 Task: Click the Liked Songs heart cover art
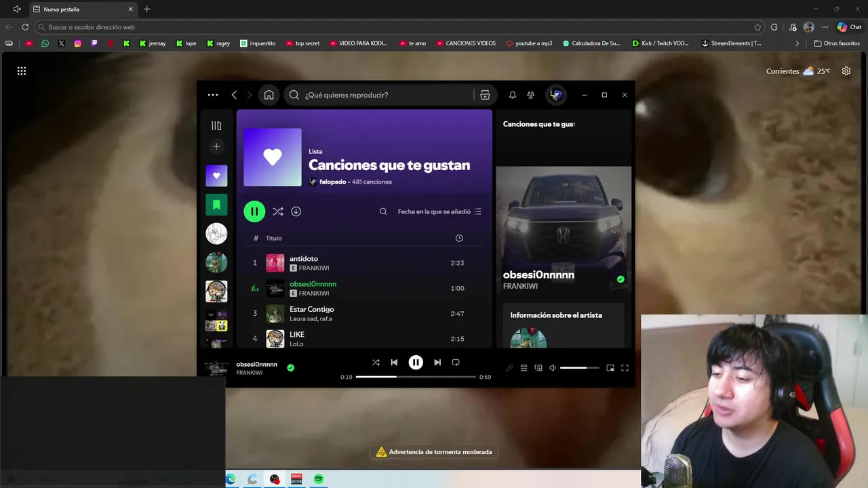(273, 157)
